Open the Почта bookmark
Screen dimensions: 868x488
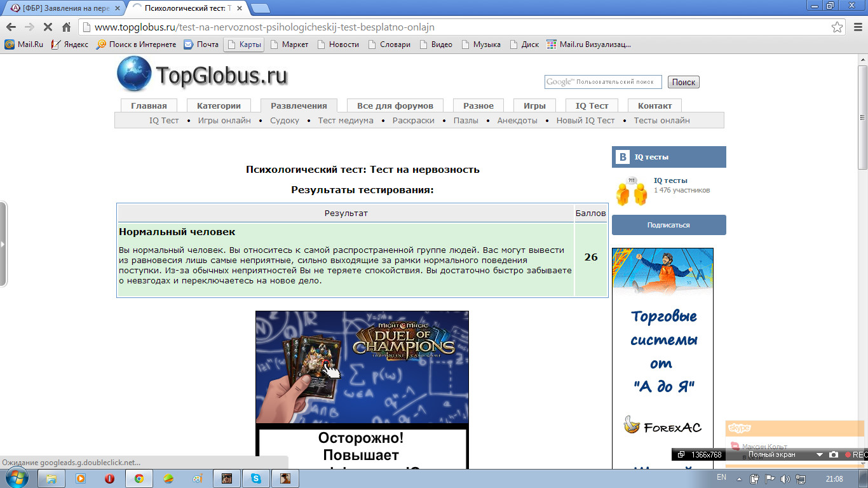pos(201,44)
